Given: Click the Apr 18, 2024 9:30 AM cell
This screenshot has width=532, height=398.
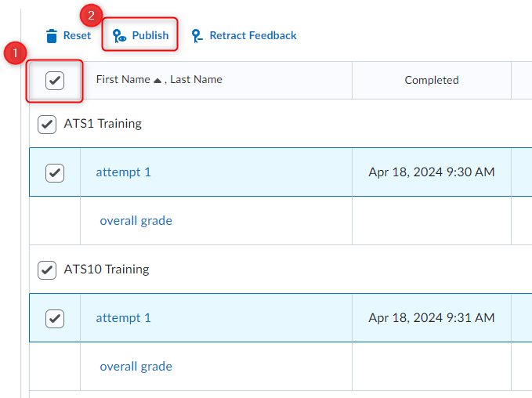Looking at the screenshot, I should click(x=432, y=172).
